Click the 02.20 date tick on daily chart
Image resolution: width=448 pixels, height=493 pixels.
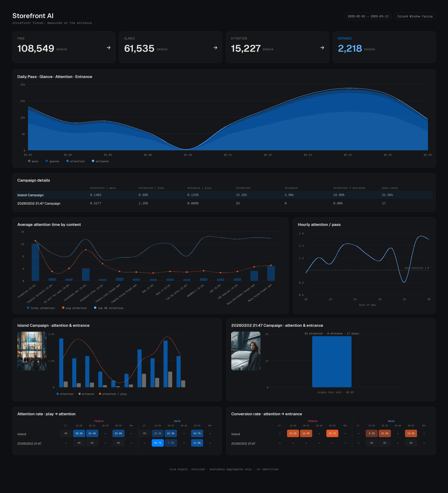click(x=188, y=155)
